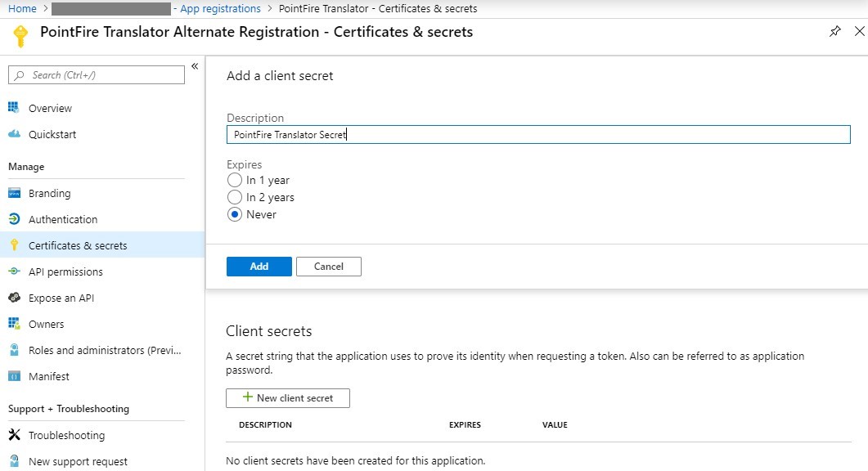Click the Overview grid icon

point(14,108)
